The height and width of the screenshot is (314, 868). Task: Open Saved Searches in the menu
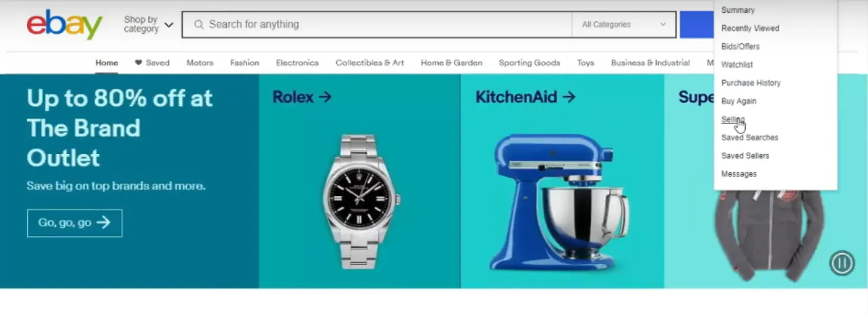tap(749, 138)
